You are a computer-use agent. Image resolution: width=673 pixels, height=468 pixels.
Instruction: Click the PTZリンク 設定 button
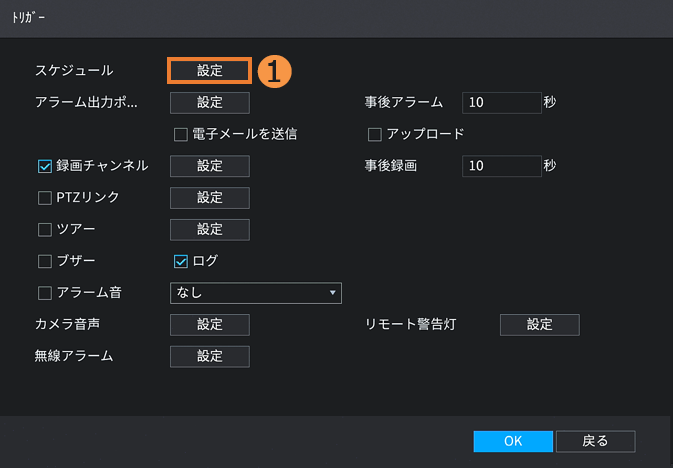(x=209, y=198)
